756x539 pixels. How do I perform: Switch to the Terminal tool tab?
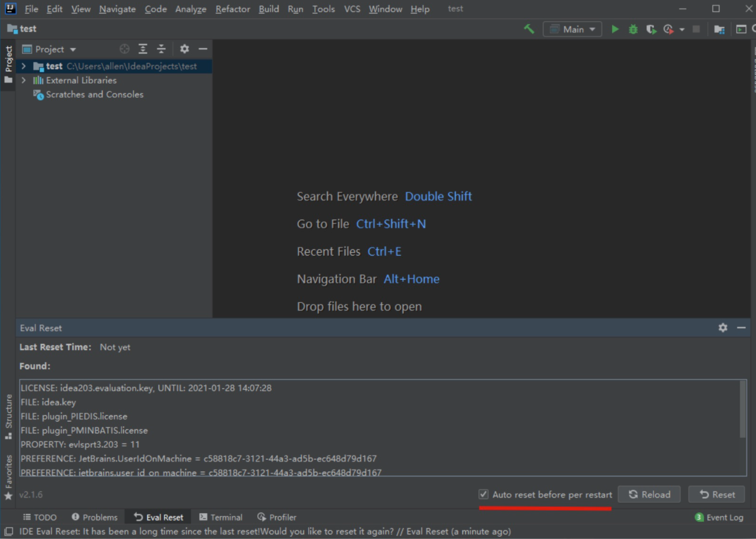coord(221,517)
